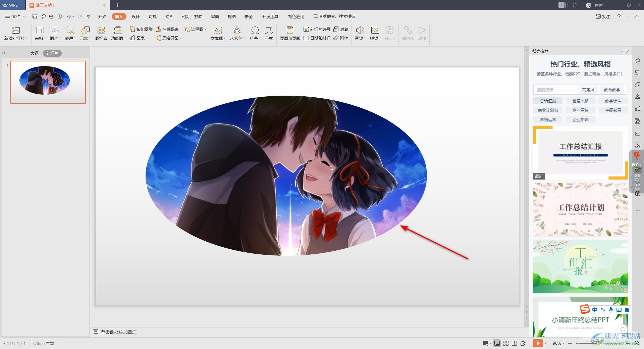Open slideshow options arrow beside play button

tap(545, 343)
